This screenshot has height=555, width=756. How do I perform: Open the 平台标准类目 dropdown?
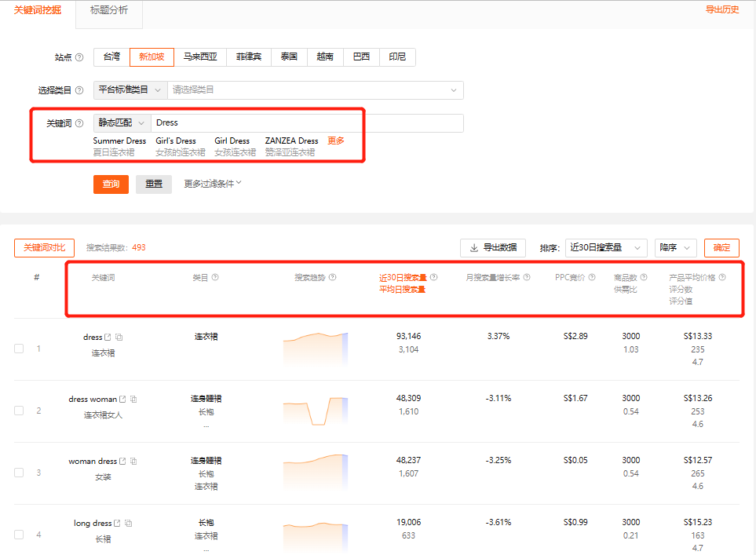tap(130, 90)
